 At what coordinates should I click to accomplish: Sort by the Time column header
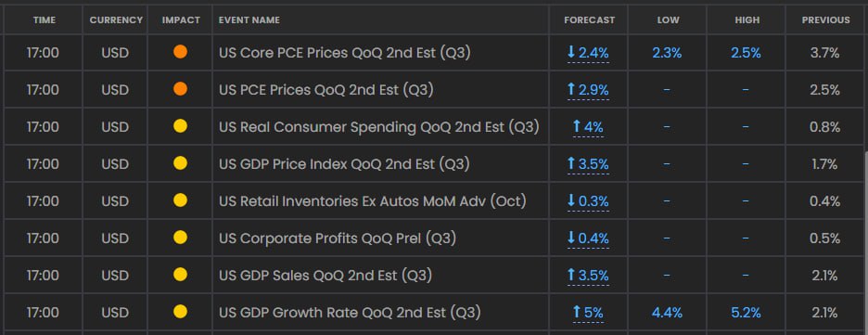[45, 19]
